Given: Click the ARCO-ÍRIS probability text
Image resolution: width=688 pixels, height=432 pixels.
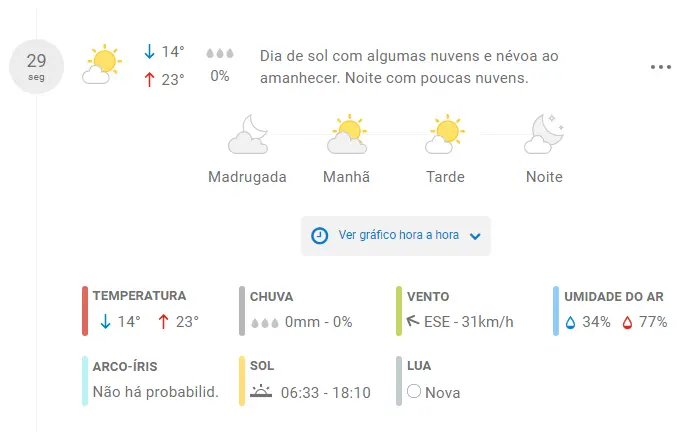Looking at the screenshot, I should point(156,392).
